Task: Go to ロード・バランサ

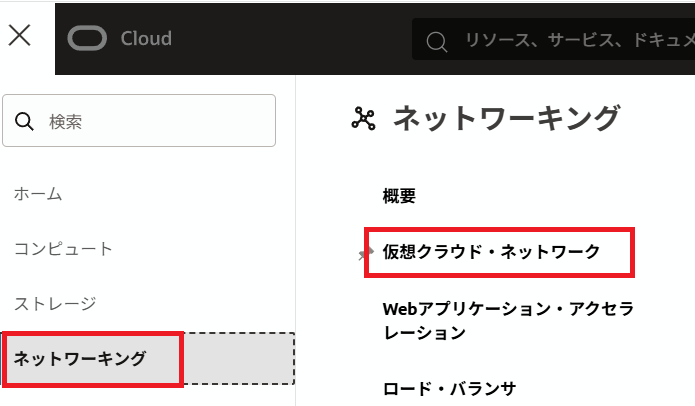Action: [x=449, y=387]
